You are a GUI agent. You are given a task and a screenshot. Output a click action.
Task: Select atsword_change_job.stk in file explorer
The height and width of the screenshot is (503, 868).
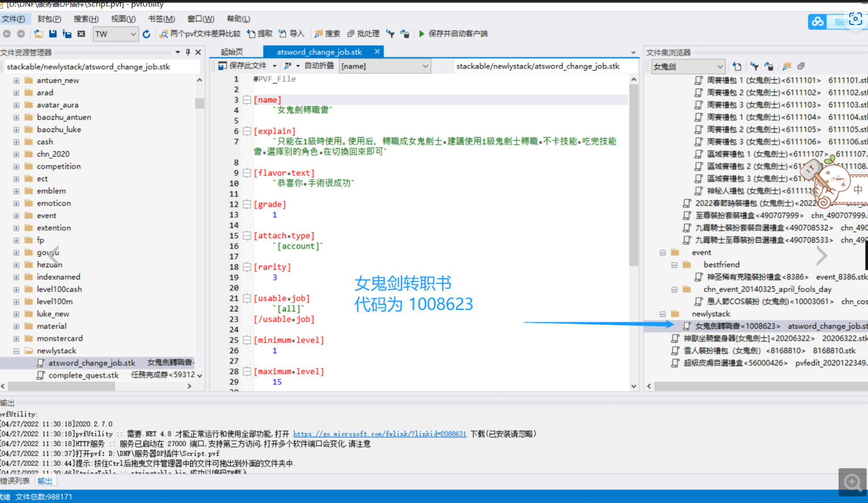pyautogui.click(x=92, y=363)
